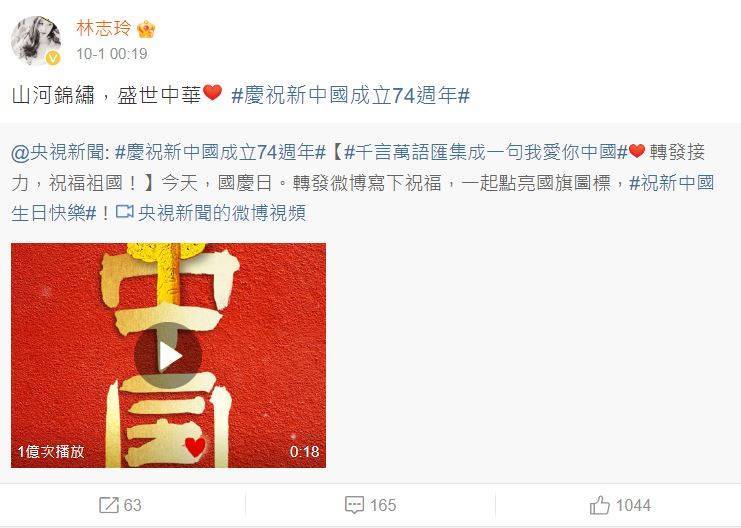Click the red heart emoji in the caption
This screenshot has width=741, height=528.
coord(213,93)
